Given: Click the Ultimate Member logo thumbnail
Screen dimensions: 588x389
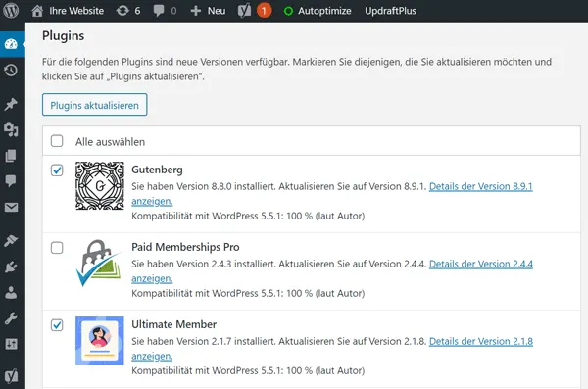Looking at the screenshot, I should tap(100, 341).
